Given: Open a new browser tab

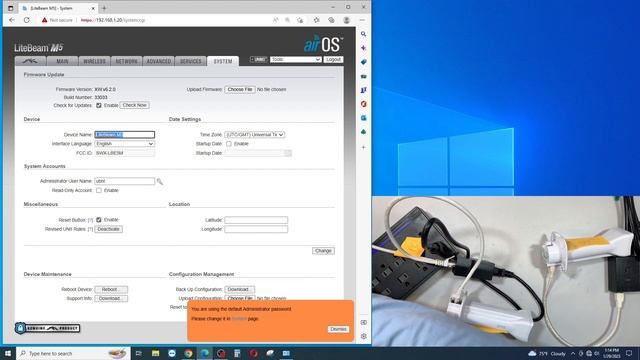Looking at the screenshot, I should [104, 8].
